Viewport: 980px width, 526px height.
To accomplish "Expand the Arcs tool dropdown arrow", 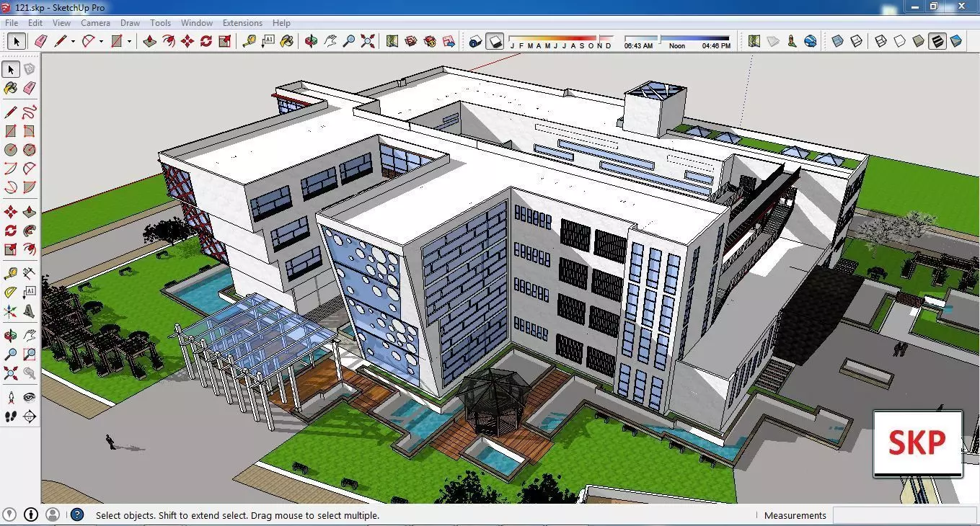I will click(x=101, y=42).
